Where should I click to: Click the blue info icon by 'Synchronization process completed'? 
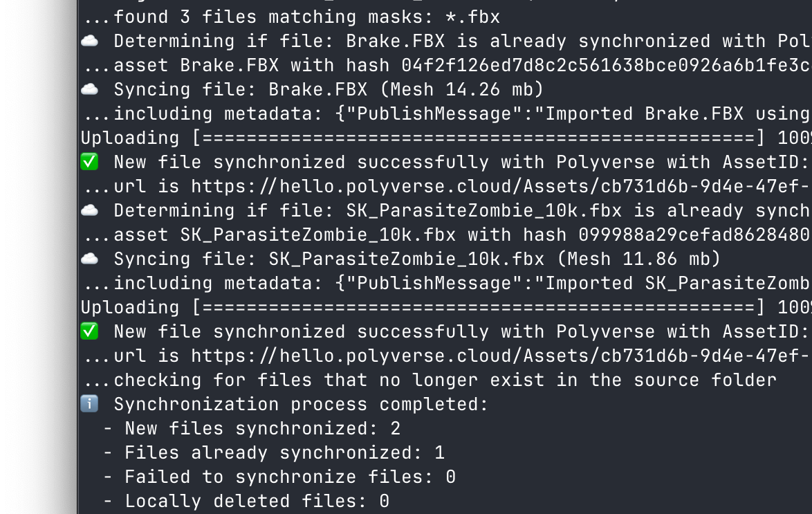[90, 403]
